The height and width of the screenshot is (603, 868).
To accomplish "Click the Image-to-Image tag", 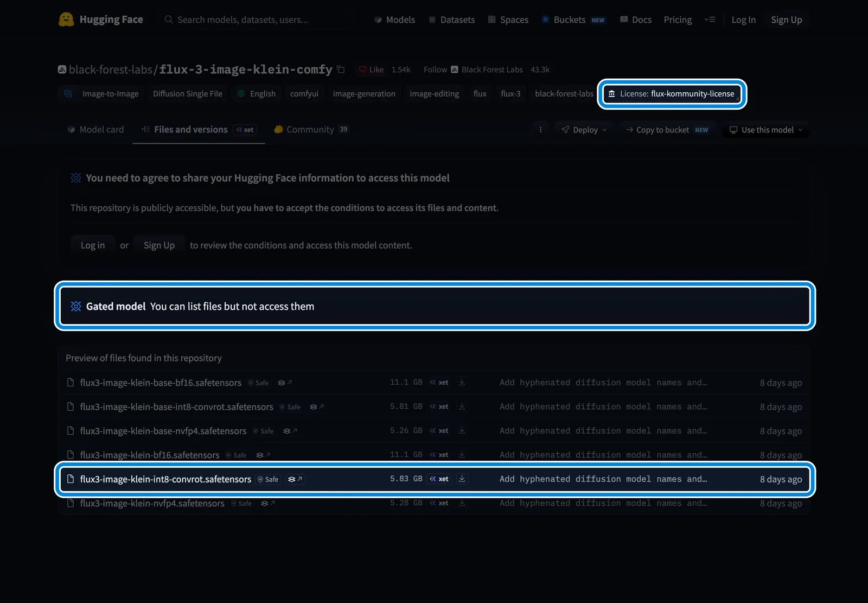I will pyautogui.click(x=101, y=94).
